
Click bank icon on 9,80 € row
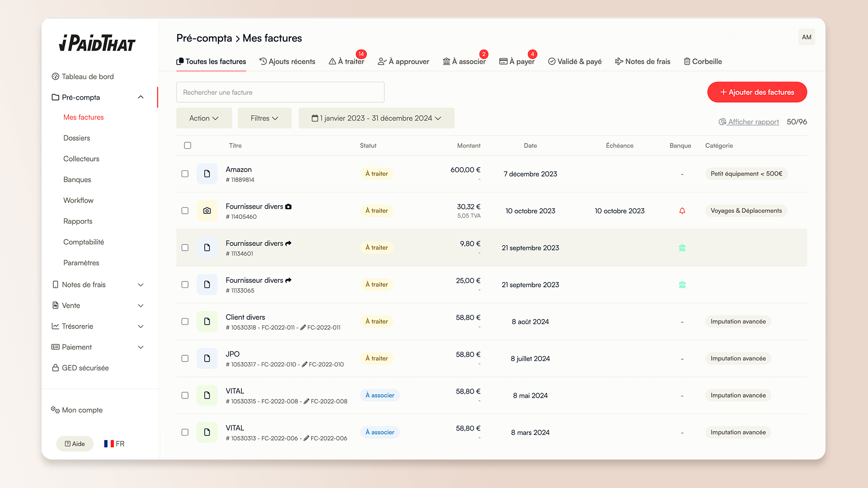[682, 248]
